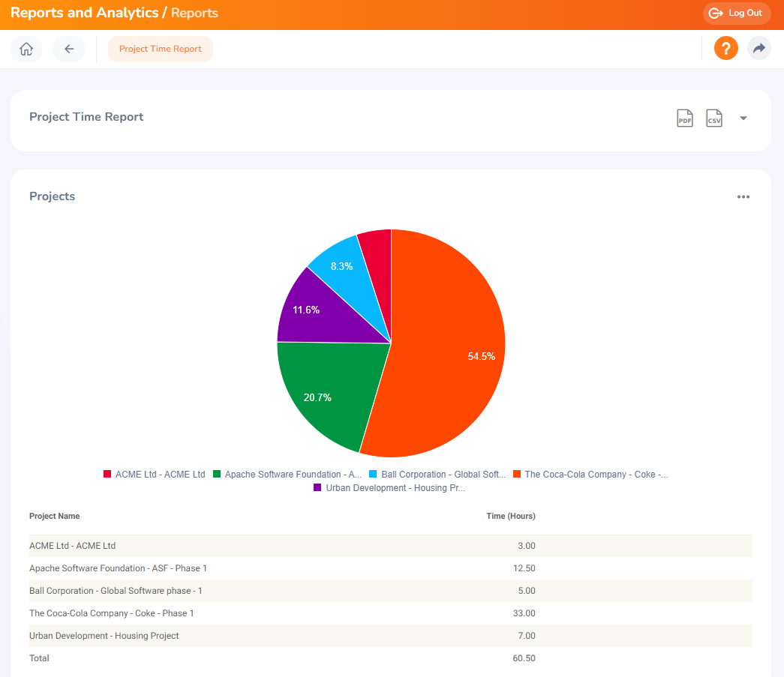Go to the home page icon
This screenshot has height=677, width=784.
(x=26, y=49)
